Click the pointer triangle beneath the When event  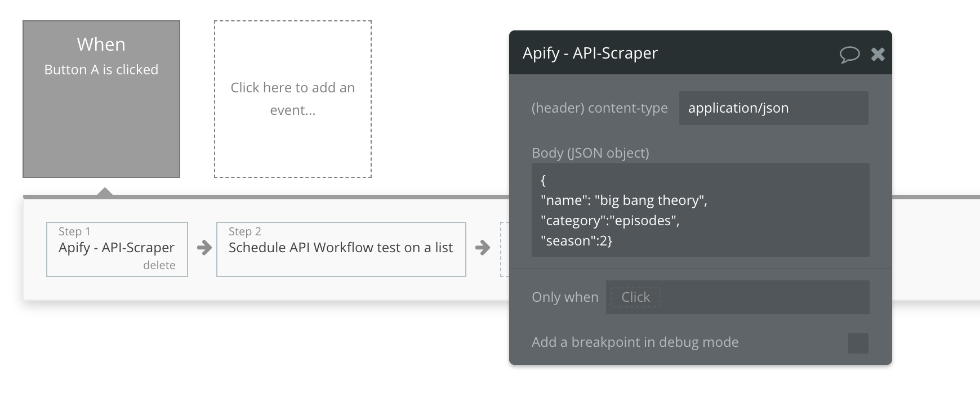point(105,191)
